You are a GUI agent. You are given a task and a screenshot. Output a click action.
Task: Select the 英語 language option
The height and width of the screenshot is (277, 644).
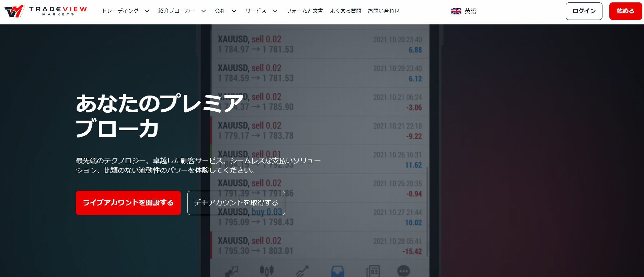pyautogui.click(x=470, y=11)
